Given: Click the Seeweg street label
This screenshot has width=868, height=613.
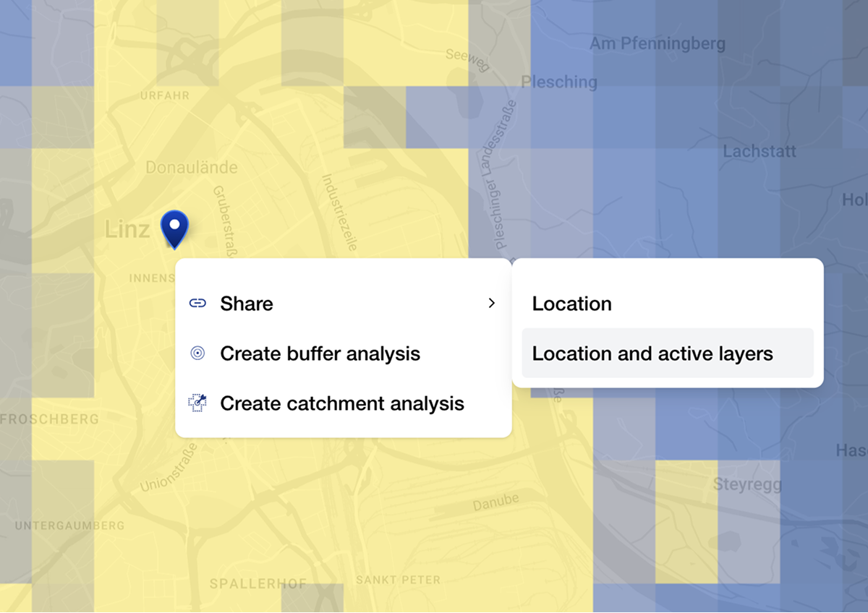Looking at the screenshot, I should [x=468, y=60].
